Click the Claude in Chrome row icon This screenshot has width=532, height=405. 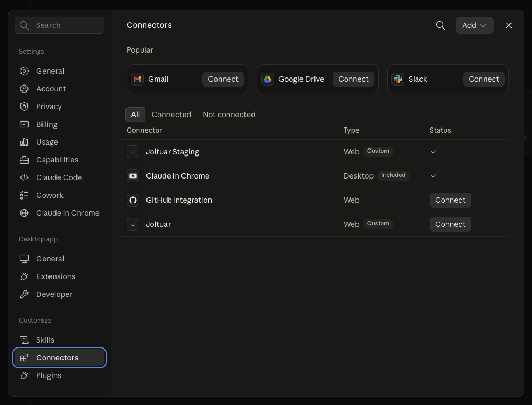point(133,176)
